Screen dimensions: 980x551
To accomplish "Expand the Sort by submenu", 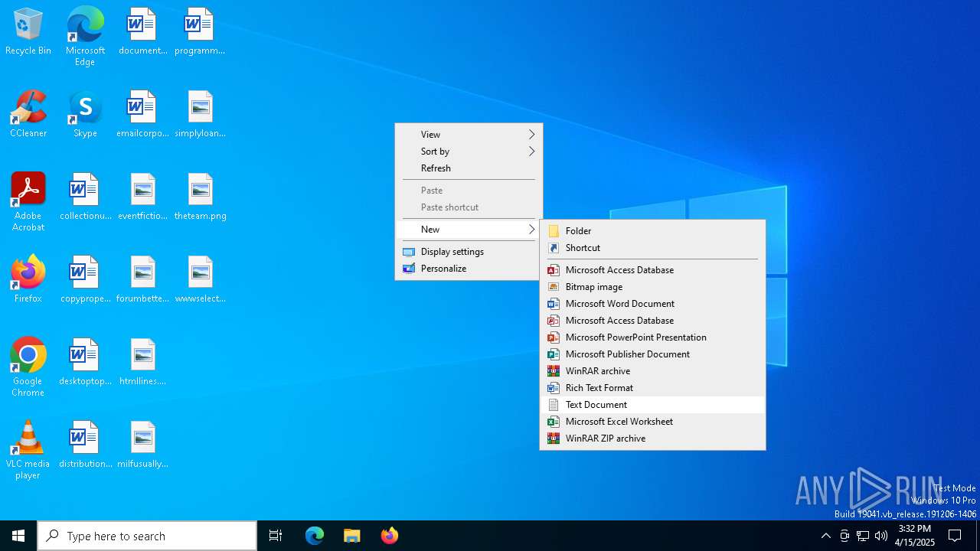I will point(469,152).
